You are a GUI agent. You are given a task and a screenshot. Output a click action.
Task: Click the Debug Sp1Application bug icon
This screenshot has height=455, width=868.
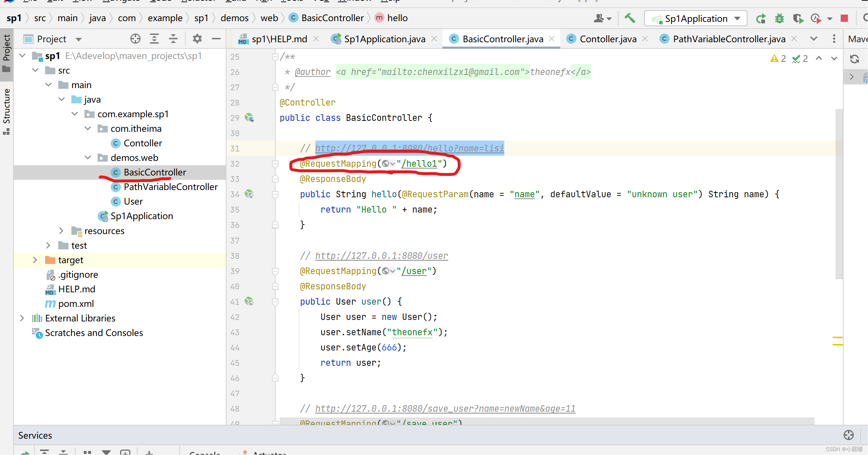coord(779,18)
